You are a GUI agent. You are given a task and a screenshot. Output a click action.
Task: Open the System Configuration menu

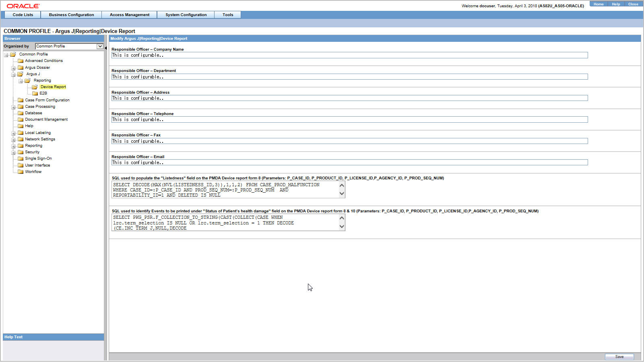(x=186, y=15)
